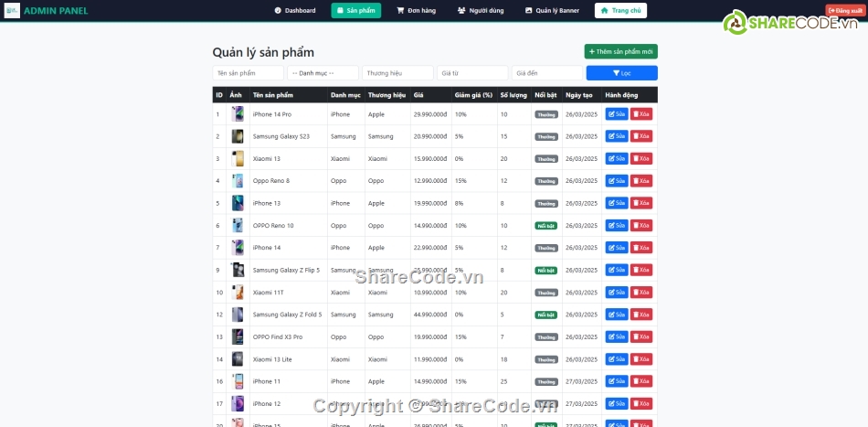Image resolution: width=868 pixels, height=427 pixels.
Task: Delete the Oppo Reno 8 row
Action: point(641,180)
